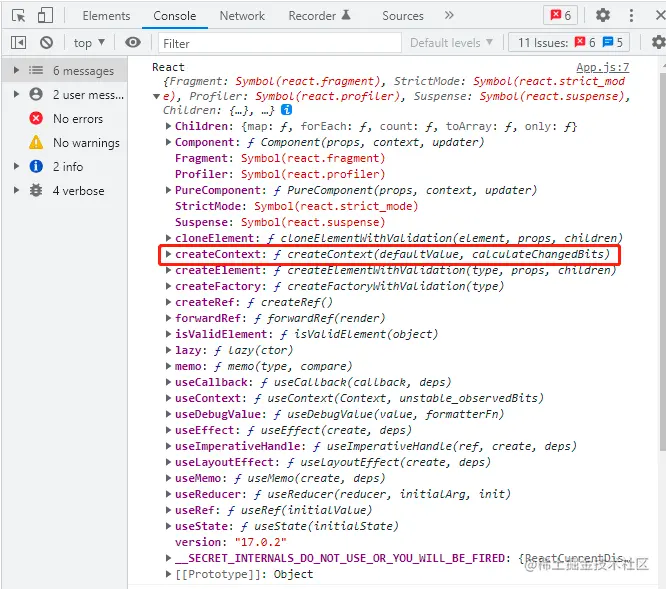Expand the useContext property
The height and width of the screenshot is (589, 666).
coord(168,398)
